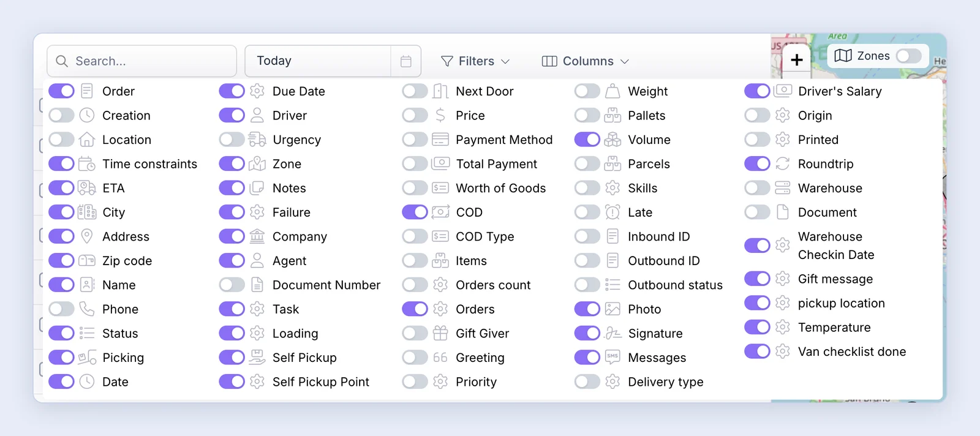Open the Filters dropdown

pyautogui.click(x=475, y=61)
